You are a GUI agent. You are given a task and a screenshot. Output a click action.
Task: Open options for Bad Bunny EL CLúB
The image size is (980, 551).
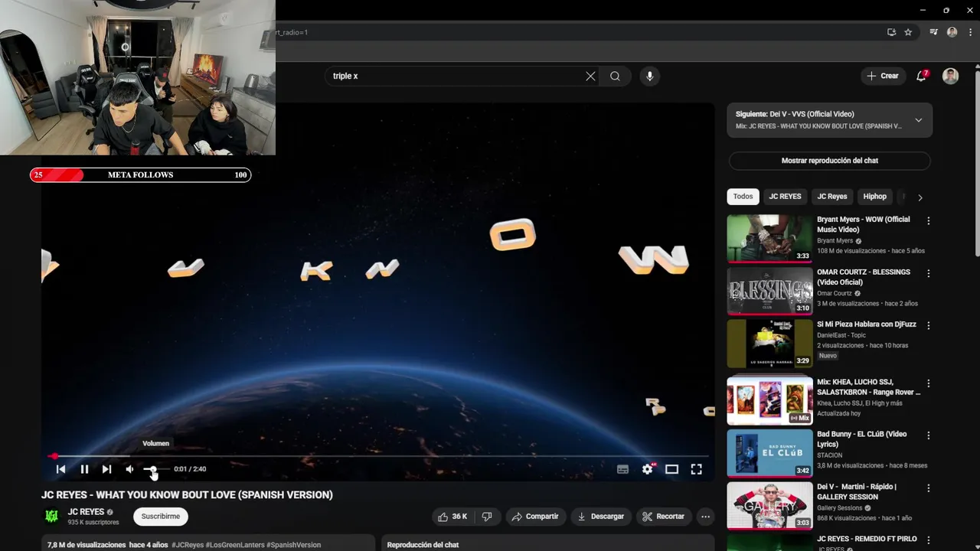(928, 435)
